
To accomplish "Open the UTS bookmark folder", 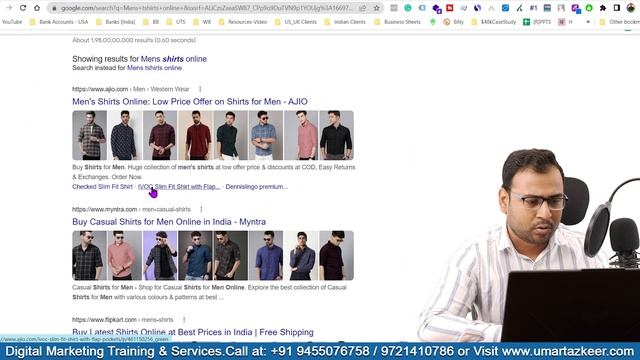I will (176, 22).
